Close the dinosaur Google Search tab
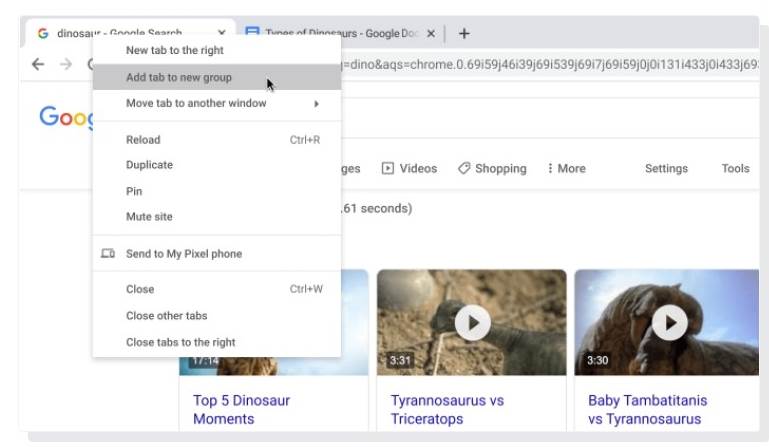The image size is (769, 447). pos(221,33)
